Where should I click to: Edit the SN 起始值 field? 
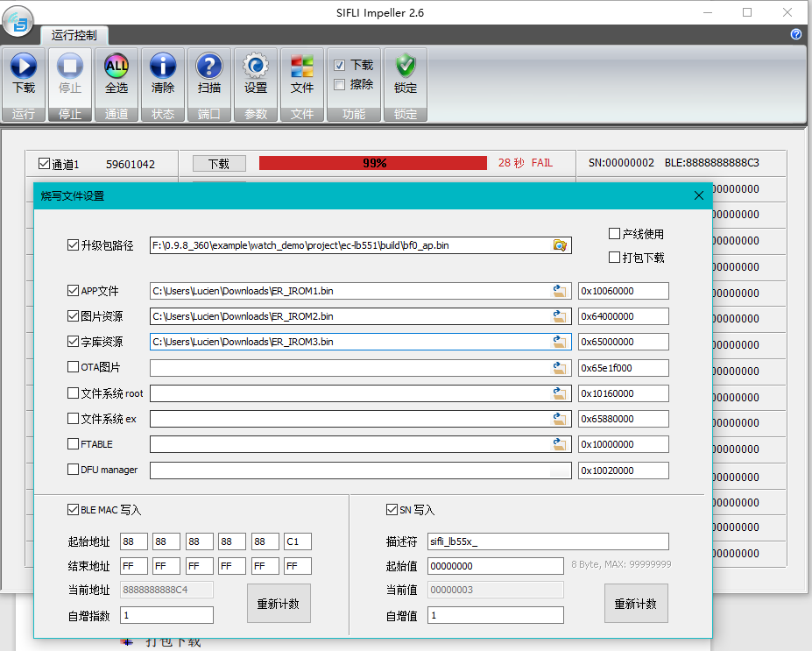496,566
